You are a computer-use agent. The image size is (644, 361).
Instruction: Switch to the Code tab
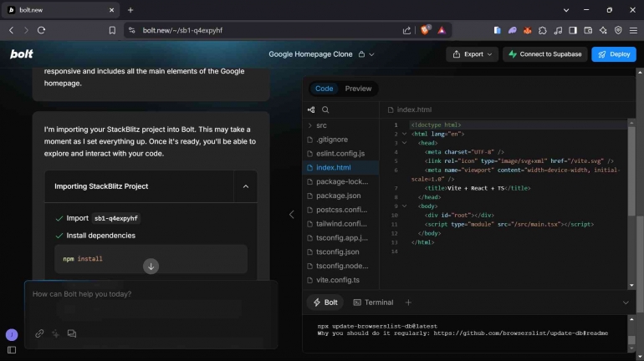click(x=324, y=89)
